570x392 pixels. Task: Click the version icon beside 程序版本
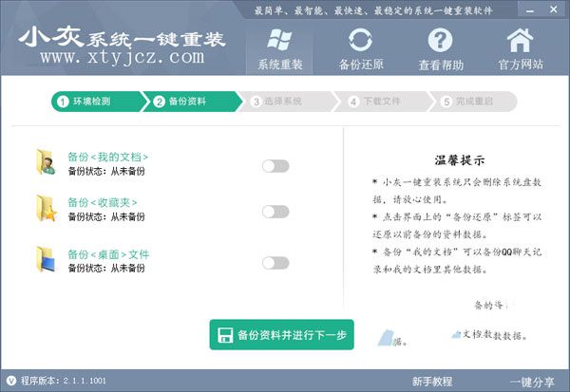pos(10,382)
